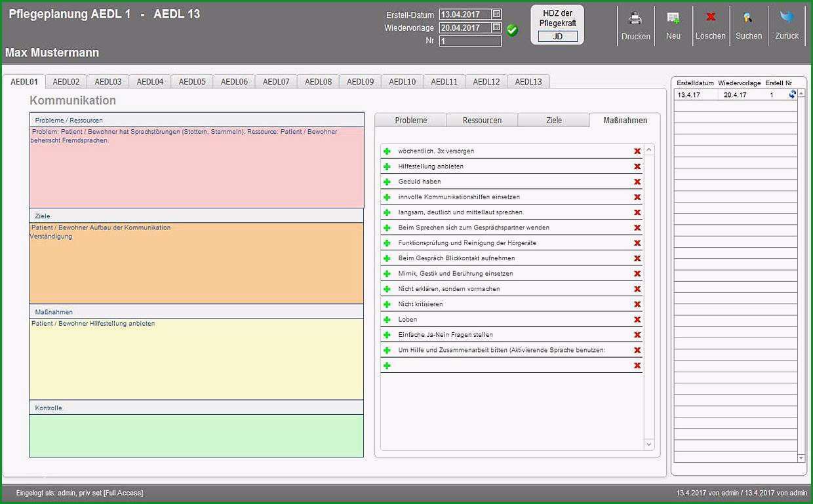
Task: Click the Drucken printer icon
Action: [635, 18]
